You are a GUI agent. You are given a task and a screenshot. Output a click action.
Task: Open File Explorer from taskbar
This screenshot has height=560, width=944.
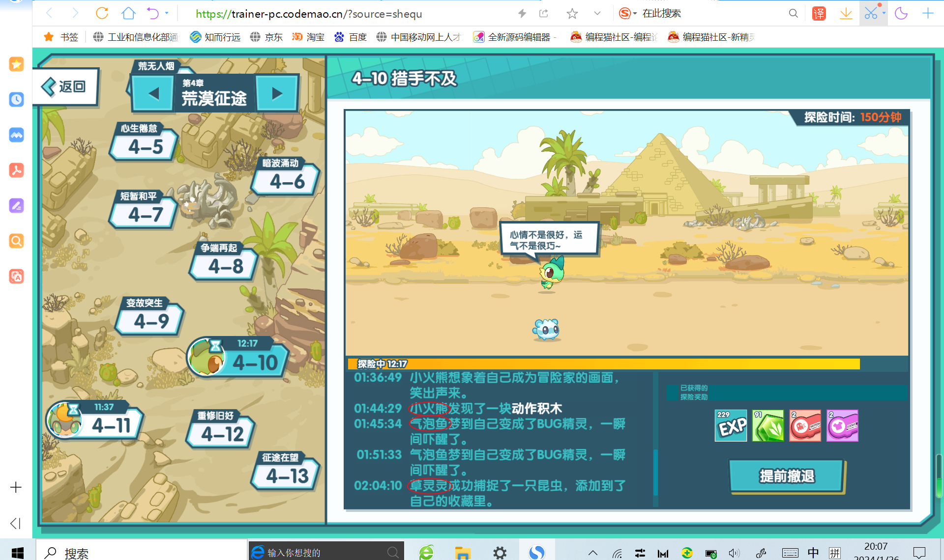pyautogui.click(x=463, y=553)
